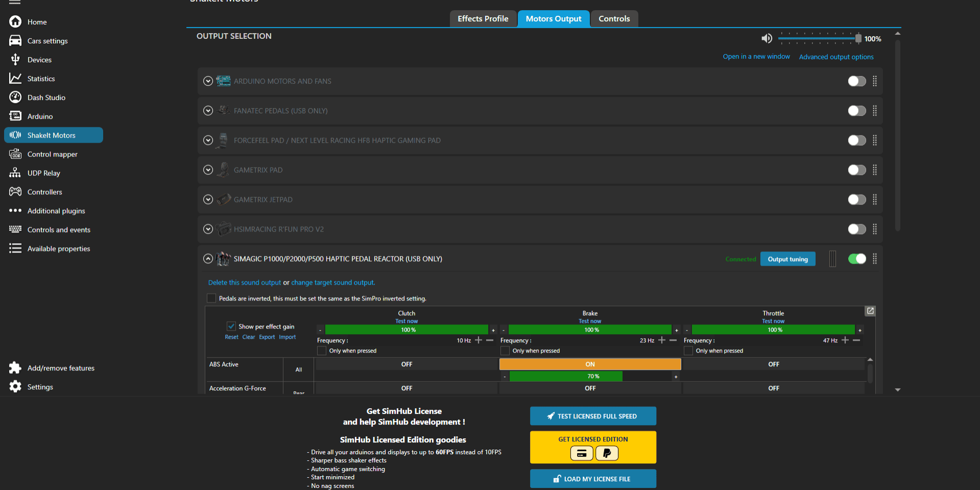Open the Controls tab
The image size is (980, 490).
[x=614, y=18]
